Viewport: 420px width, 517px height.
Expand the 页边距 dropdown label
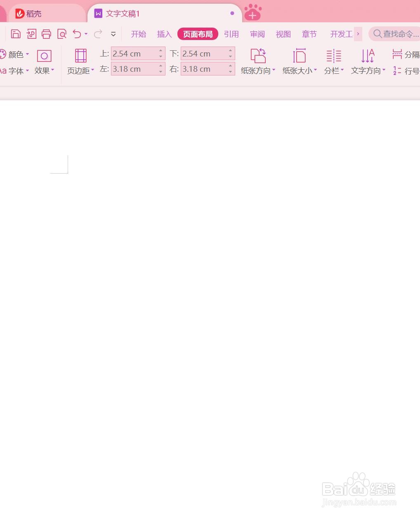[x=81, y=71]
